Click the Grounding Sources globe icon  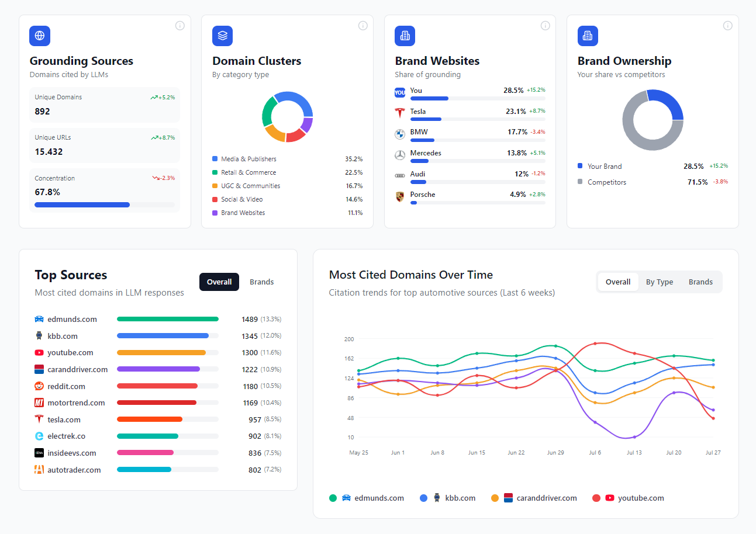click(40, 36)
